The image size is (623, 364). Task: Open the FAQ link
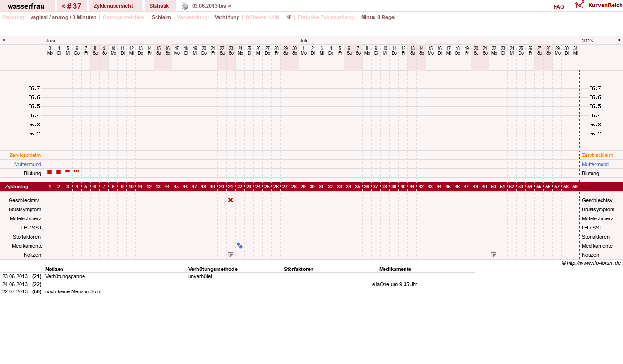tap(559, 7)
